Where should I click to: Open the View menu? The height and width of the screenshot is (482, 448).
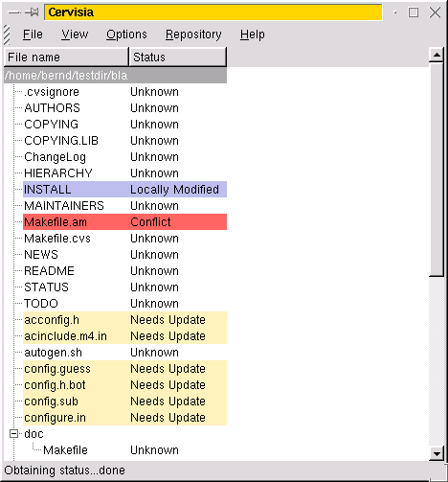coord(75,34)
